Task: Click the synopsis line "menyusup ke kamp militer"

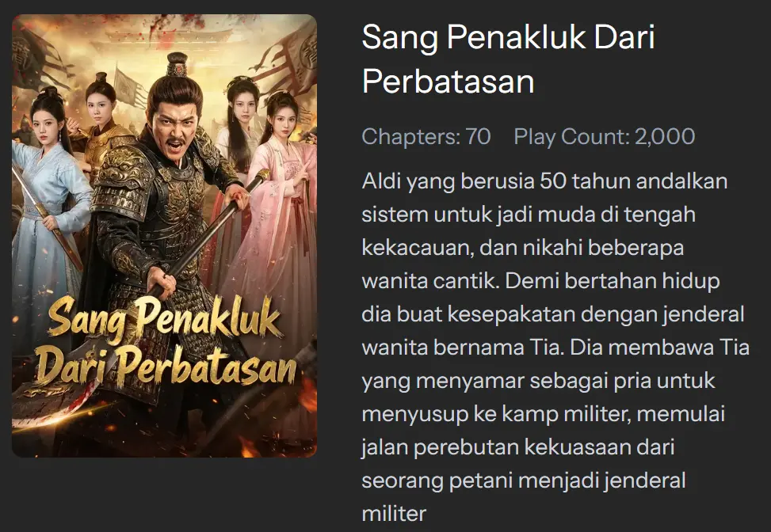Action: [496, 414]
